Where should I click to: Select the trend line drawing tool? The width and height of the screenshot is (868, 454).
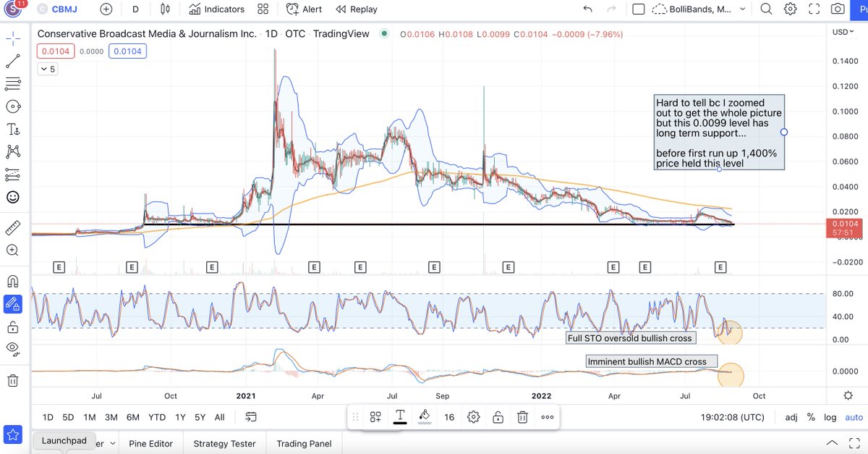pyautogui.click(x=13, y=61)
